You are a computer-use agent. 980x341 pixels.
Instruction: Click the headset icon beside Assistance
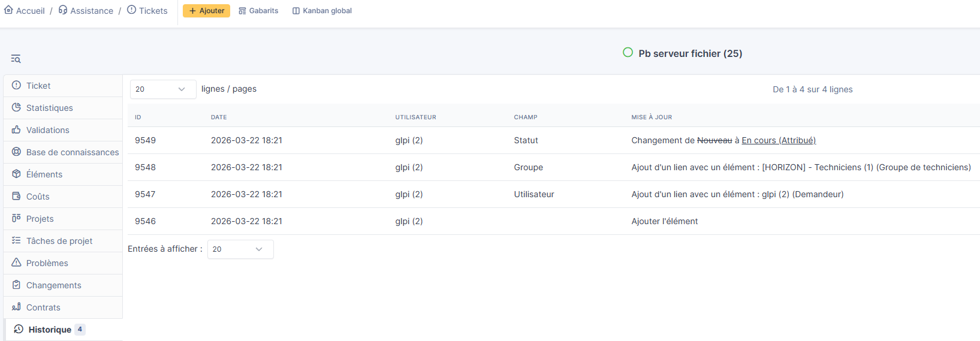pyautogui.click(x=63, y=10)
